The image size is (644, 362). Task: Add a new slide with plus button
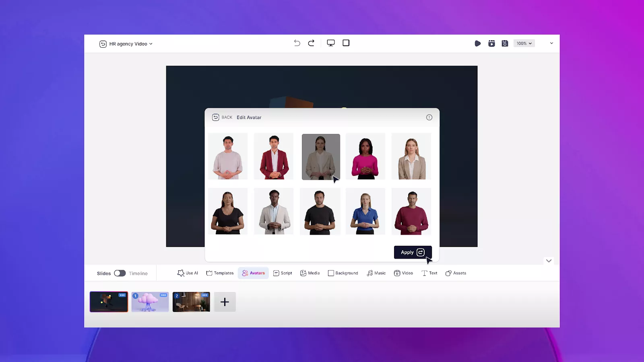225,302
